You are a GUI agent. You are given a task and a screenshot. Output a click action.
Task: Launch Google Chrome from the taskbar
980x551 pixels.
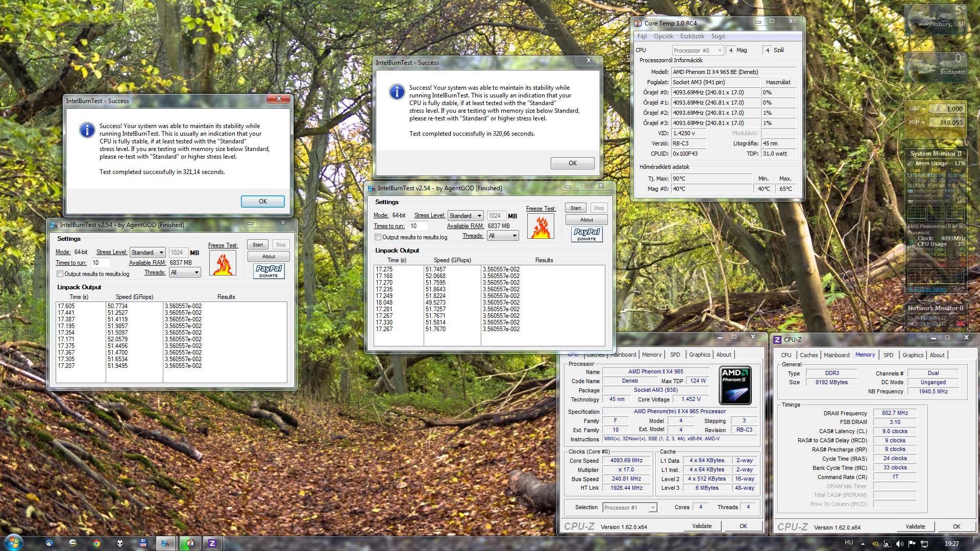coord(96,543)
